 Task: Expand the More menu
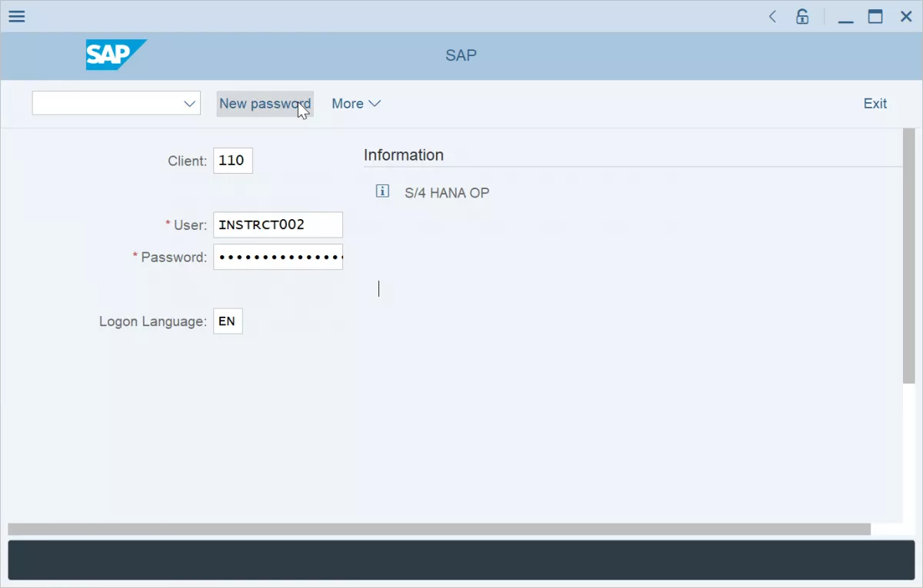(x=356, y=103)
